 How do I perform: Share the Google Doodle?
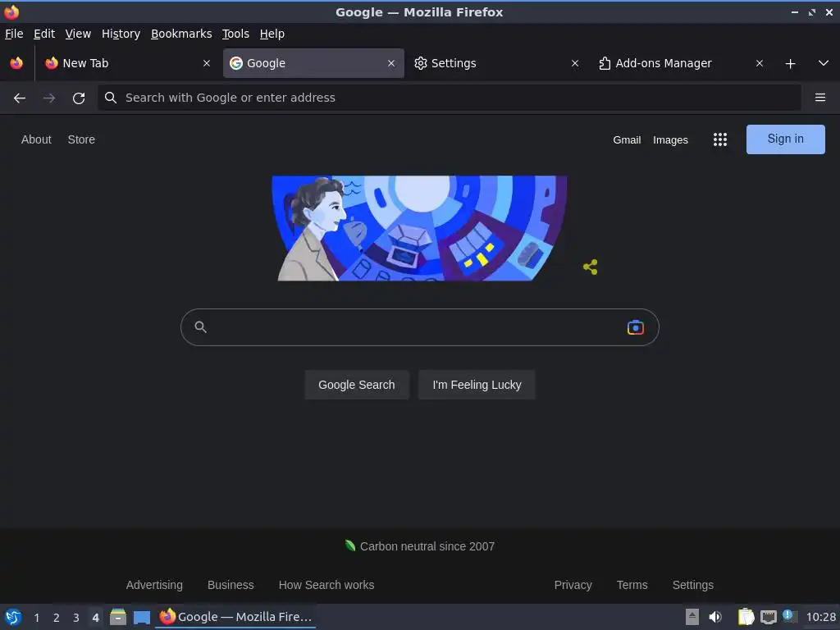(x=591, y=267)
